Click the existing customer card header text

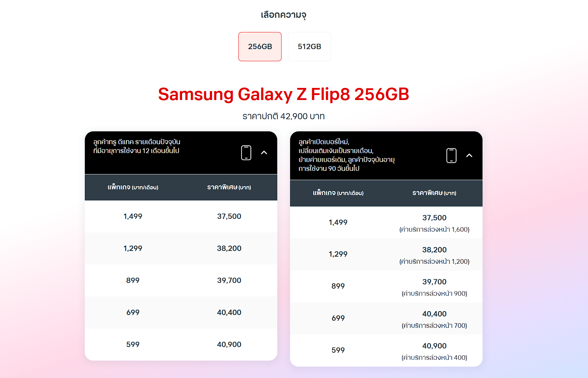tap(137, 146)
